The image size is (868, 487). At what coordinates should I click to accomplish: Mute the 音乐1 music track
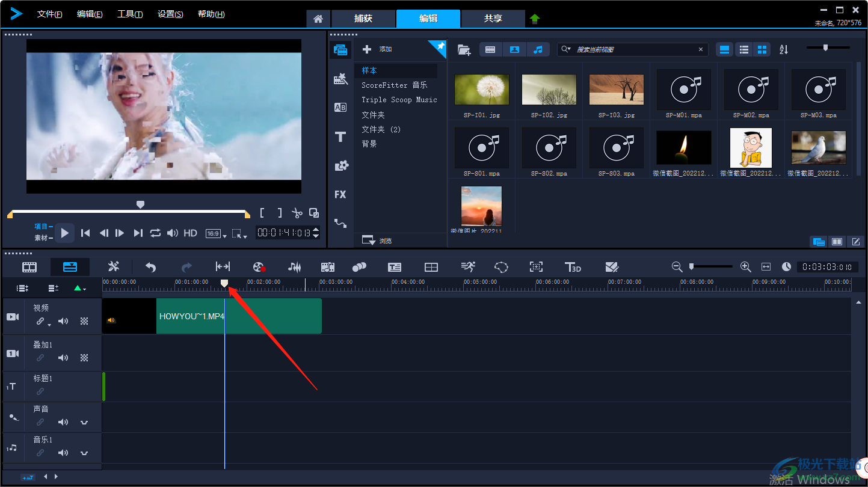tap(63, 453)
